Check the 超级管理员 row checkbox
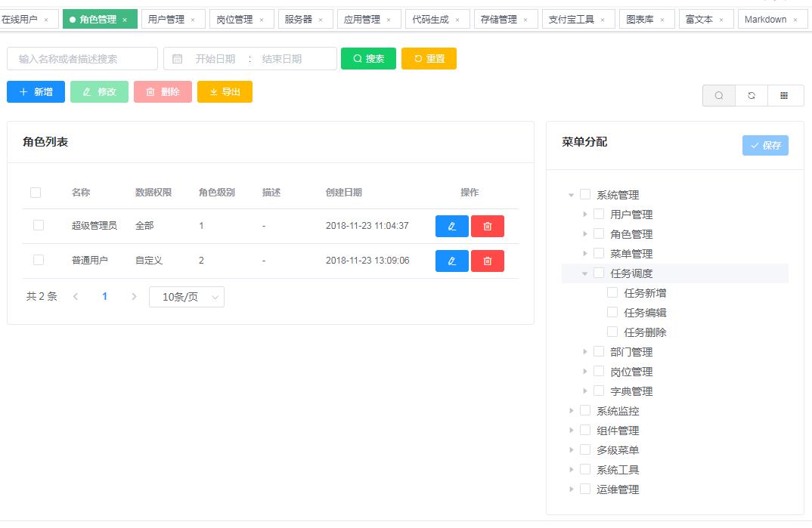The height and width of the screenshot is (528, 812). coord(39,225)
